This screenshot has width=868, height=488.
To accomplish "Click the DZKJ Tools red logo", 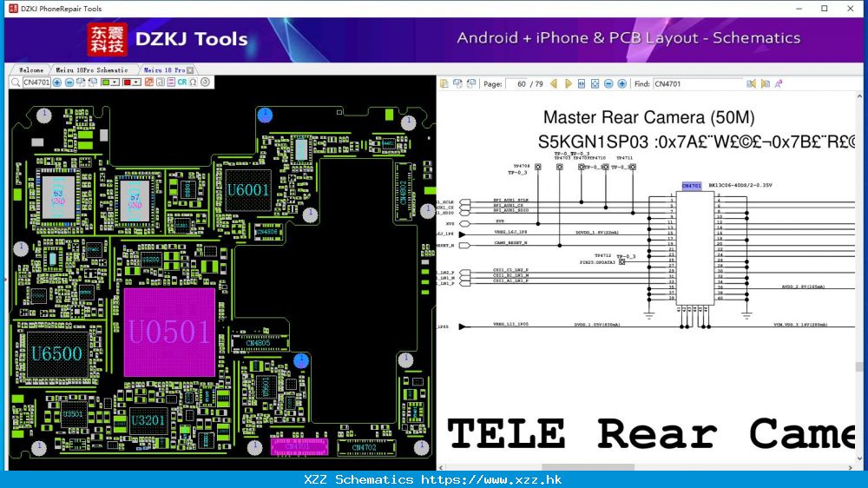I will tap(108, 40).
